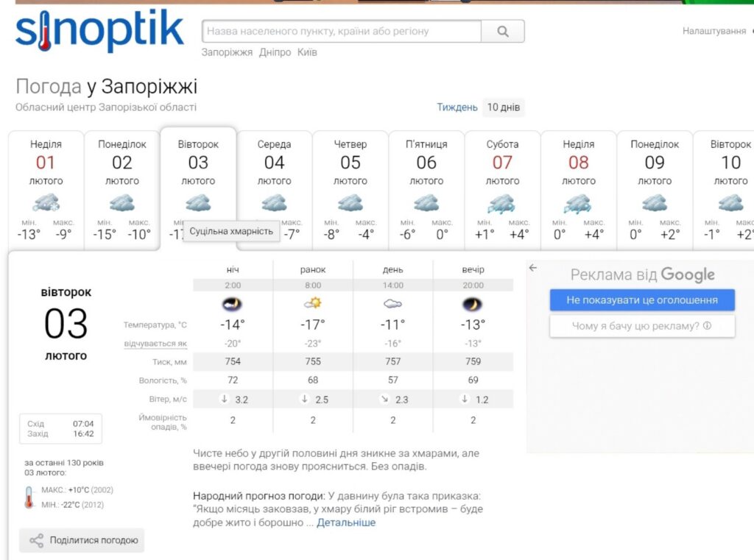The image size is (754, 560).
Task: Open Налаштування settings menu
Action: 714,31
